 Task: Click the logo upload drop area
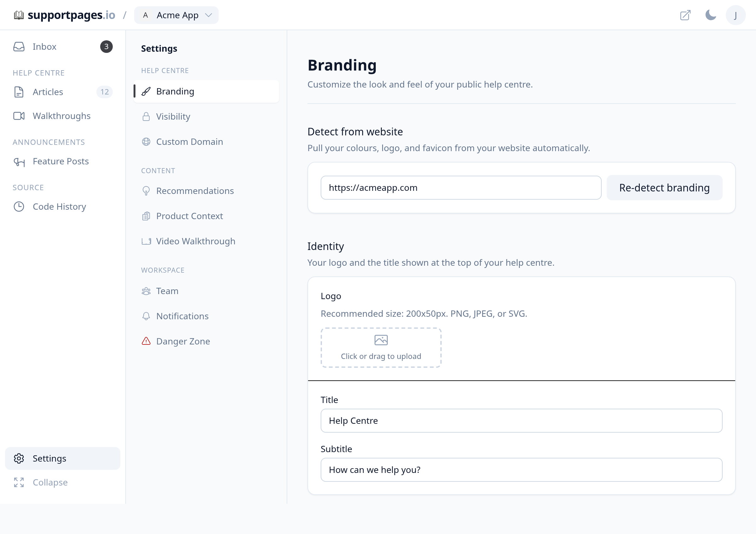pyautogui.click(x=381, y=347)
